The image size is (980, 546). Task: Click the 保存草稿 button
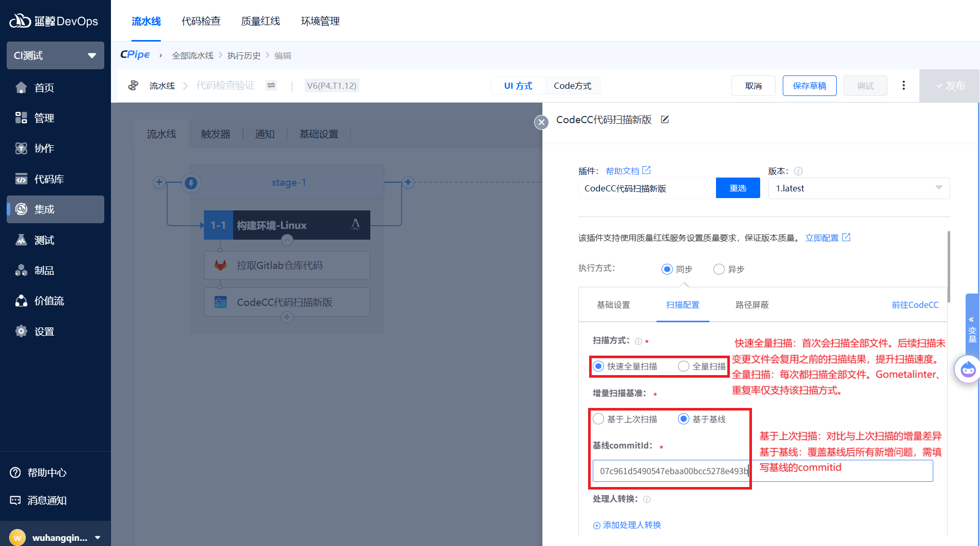(809, 86)
